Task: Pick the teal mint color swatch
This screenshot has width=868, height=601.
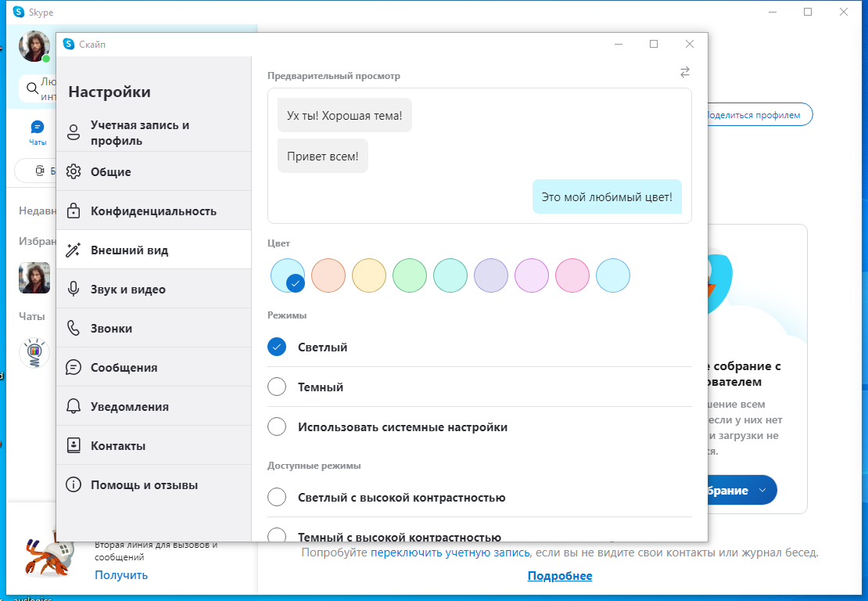Action: coord(450,275)
